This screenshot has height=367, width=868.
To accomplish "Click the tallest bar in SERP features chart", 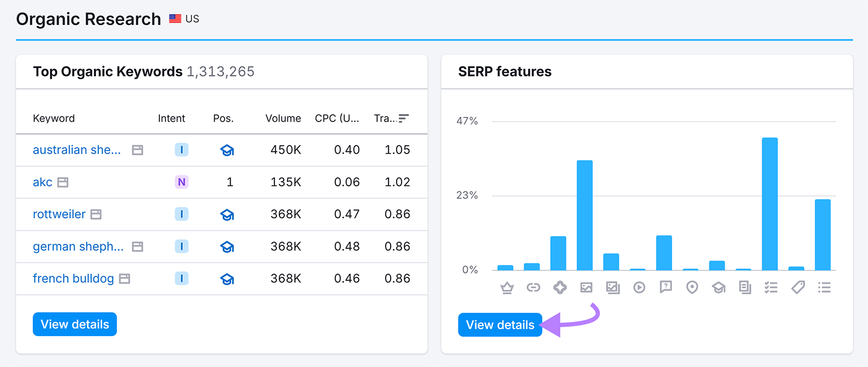I will coord(769,204).
